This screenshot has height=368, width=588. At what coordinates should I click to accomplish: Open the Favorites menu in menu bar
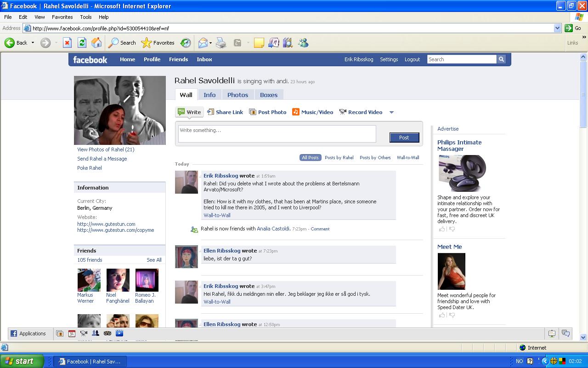[x=62, y=17]
